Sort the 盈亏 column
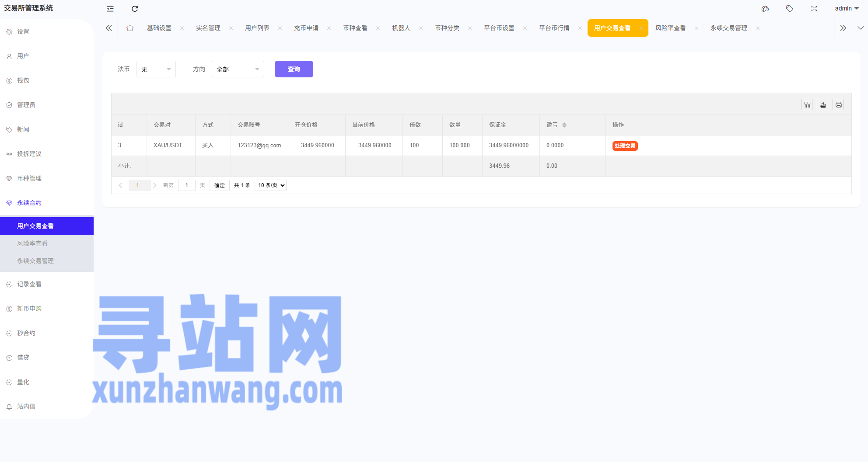Viewport: 868px width, 462px height. click(x=564, y=125)
